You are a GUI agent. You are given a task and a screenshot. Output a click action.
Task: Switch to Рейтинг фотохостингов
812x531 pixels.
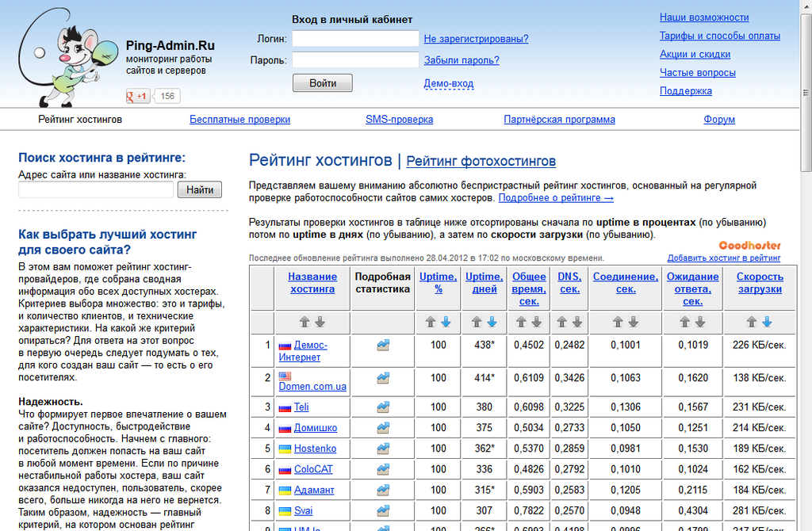click(x=481, y=162)
